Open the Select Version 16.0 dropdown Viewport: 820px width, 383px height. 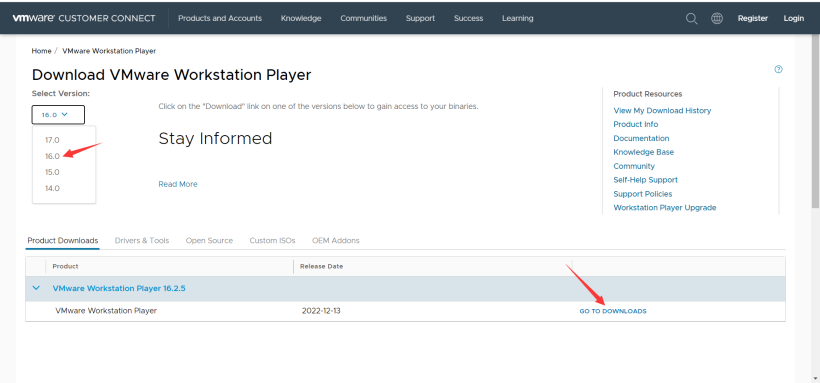pyautogui.click(x=58, y=115)
